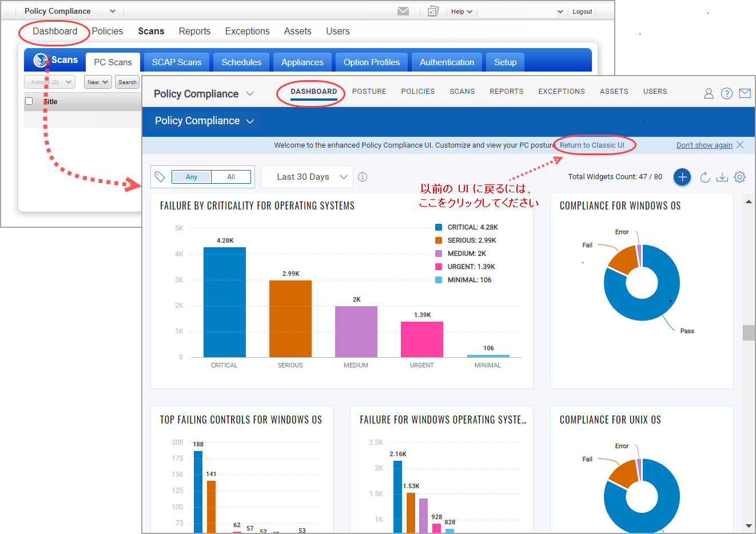Open the Actions (0) dropdown
The height and width of the screenshot is (534, 756).
click(x=50, y=82)
